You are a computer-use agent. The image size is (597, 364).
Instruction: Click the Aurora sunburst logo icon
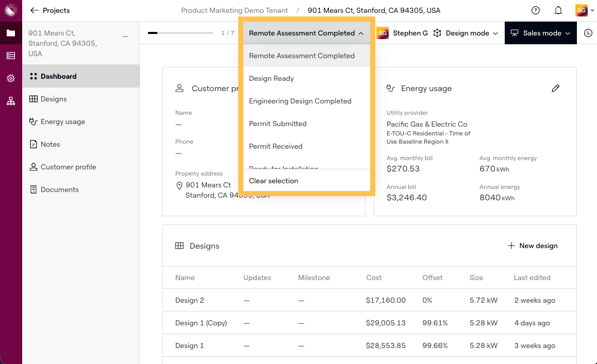(11, 10)
